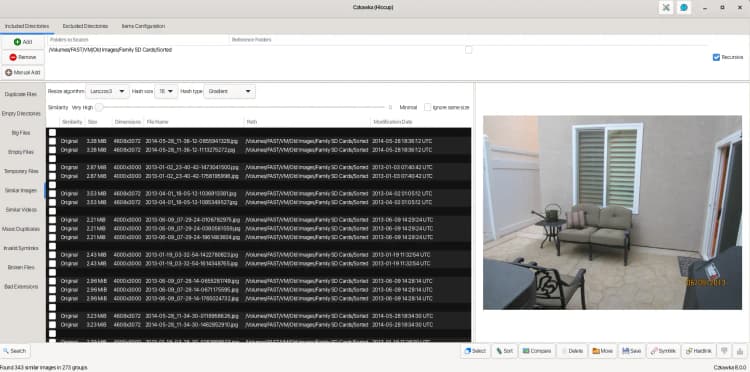750x372 pixels.
Task: Click the Symlink button in bottom bar
Action: point(663,351)
